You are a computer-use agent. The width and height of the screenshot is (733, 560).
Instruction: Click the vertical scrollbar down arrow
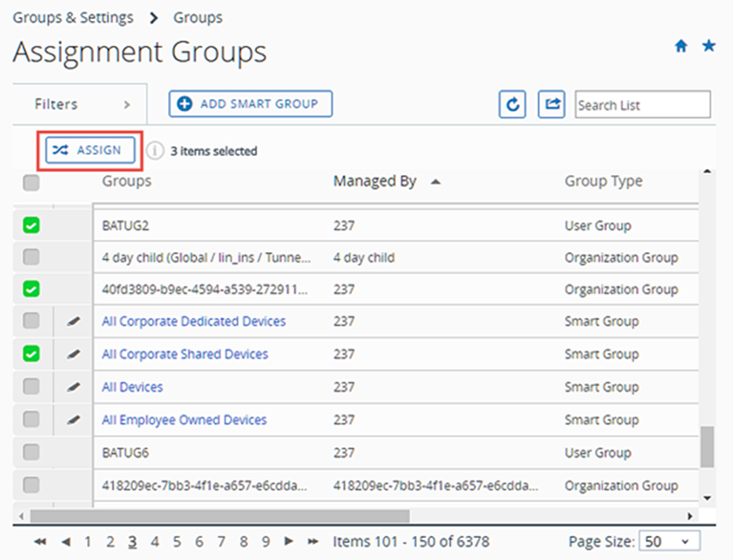pos(707,498)
